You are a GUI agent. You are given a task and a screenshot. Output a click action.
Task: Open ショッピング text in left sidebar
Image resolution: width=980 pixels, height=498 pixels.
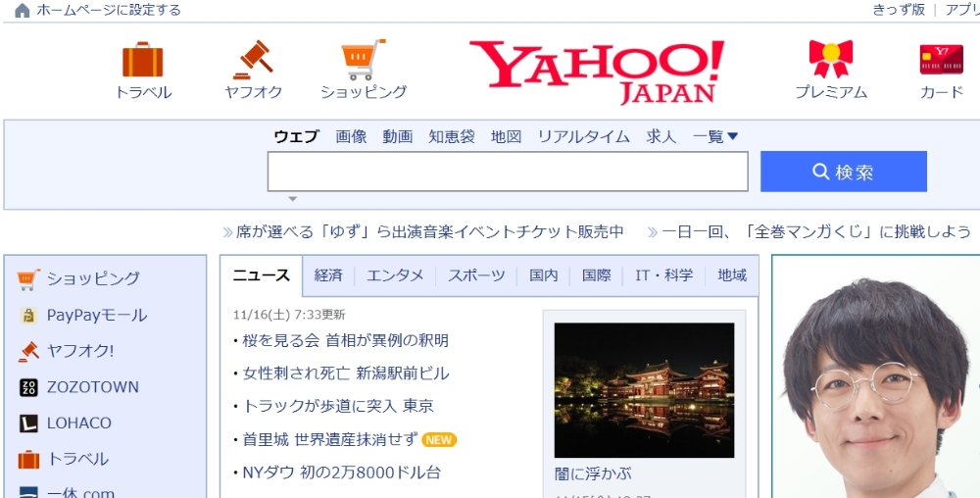point(93,278)
